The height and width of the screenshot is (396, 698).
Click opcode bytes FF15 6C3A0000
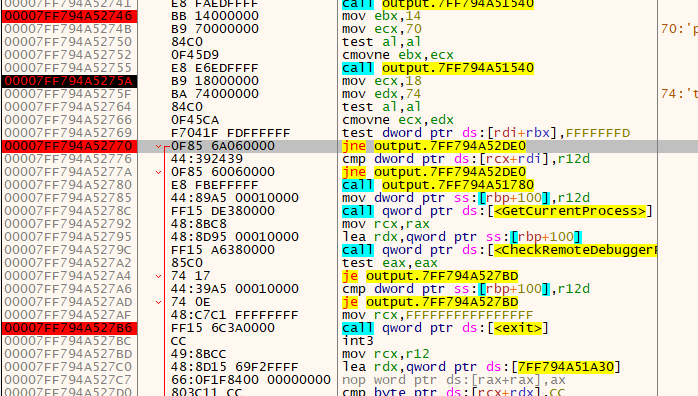[x=223, y=328]
